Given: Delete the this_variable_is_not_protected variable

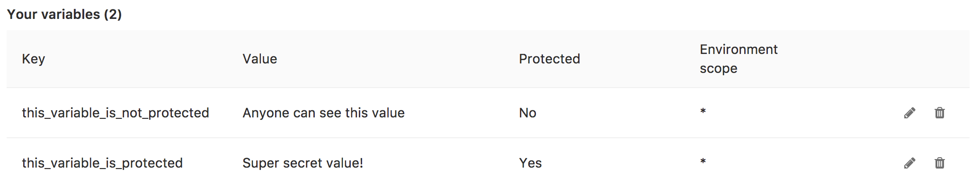Looking at the screenshot, I should pos(940,113).
